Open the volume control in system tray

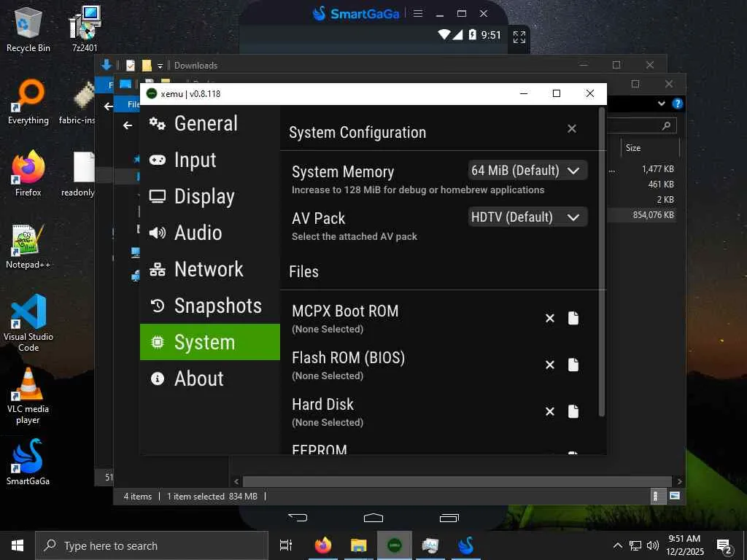(x=653, y=545)
